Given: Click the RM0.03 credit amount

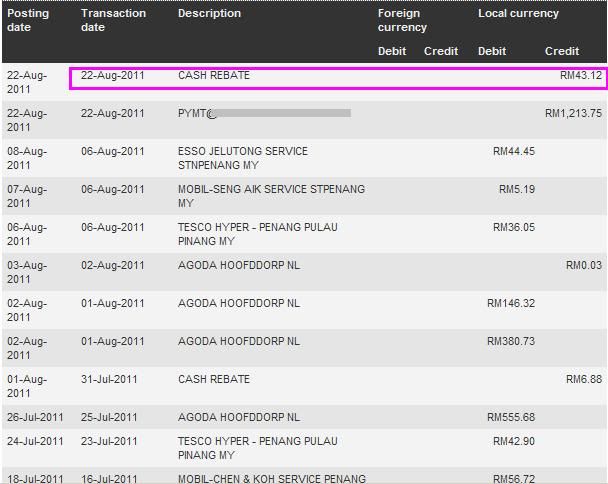Looking at the screenshot, I should 583,266.
